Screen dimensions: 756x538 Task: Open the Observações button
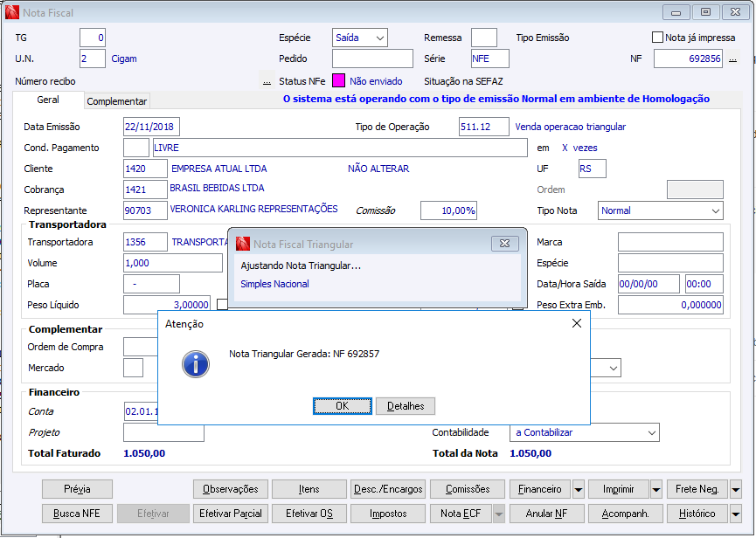(231, 489)
